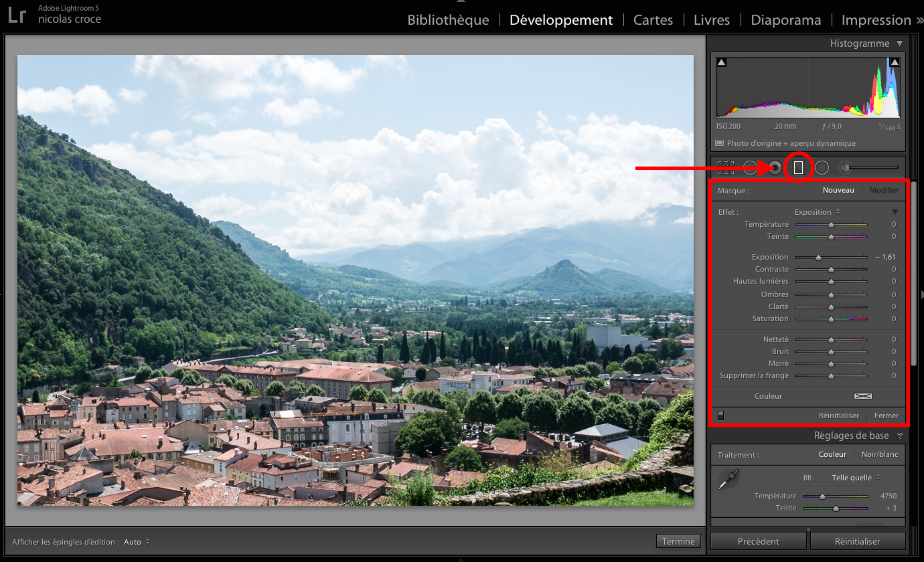Select the Crop Overlay tool

(x=726, y=167)
